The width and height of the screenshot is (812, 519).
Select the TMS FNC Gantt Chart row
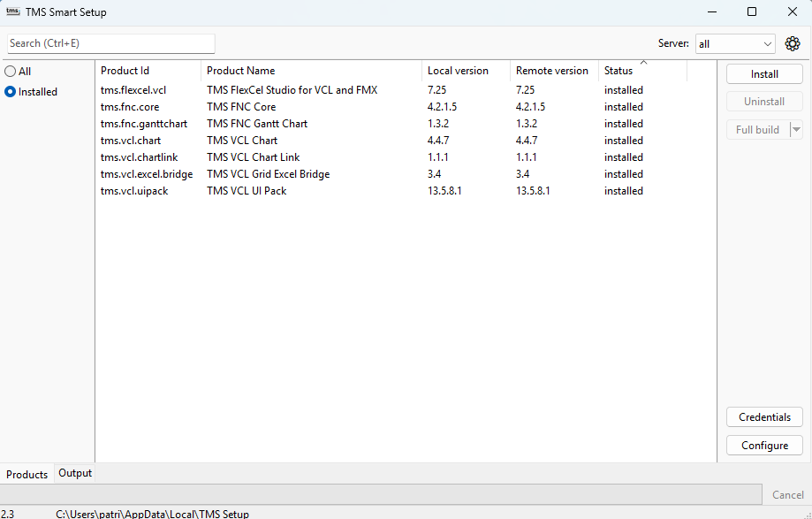[257, 124]
